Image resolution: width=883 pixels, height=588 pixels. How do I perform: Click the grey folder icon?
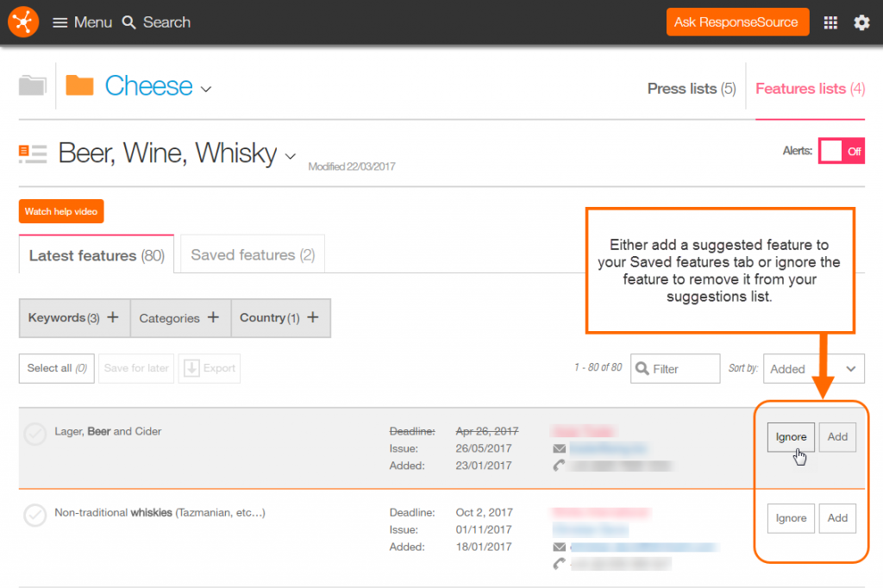click(33, 85)
